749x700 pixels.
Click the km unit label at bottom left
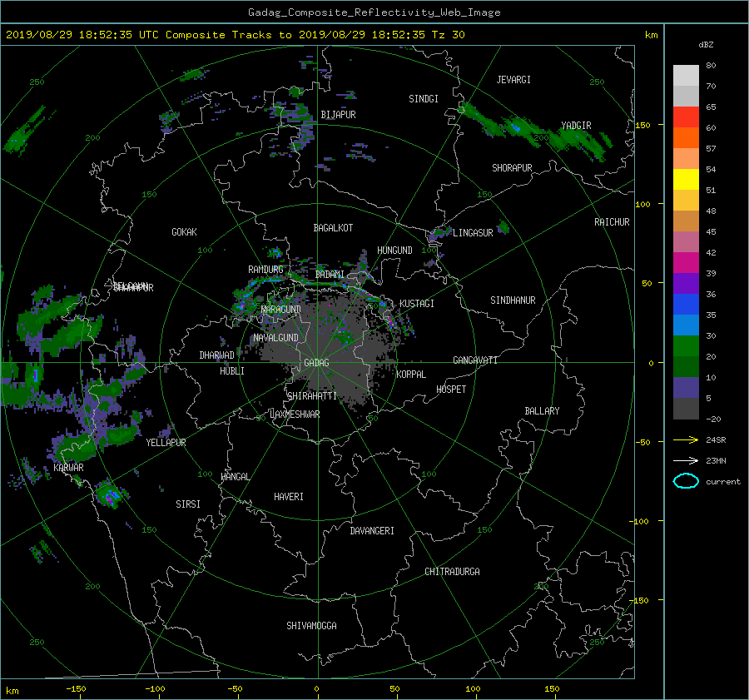[x=12, y=691]
